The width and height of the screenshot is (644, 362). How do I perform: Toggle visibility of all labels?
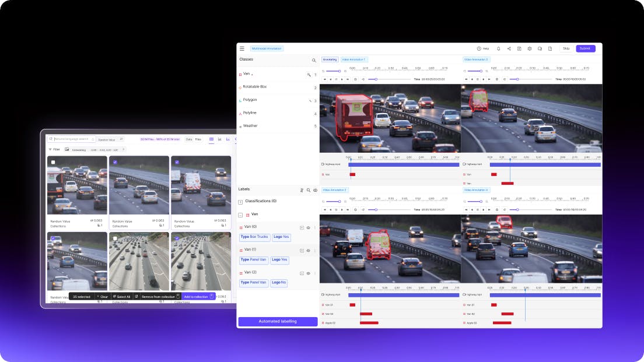click(315, 190)
